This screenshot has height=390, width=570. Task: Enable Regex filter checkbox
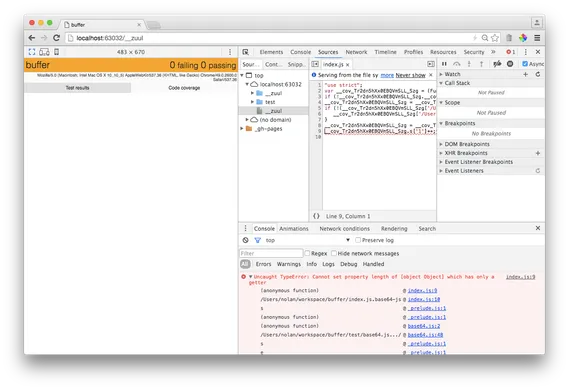click(x=307, y=253)
